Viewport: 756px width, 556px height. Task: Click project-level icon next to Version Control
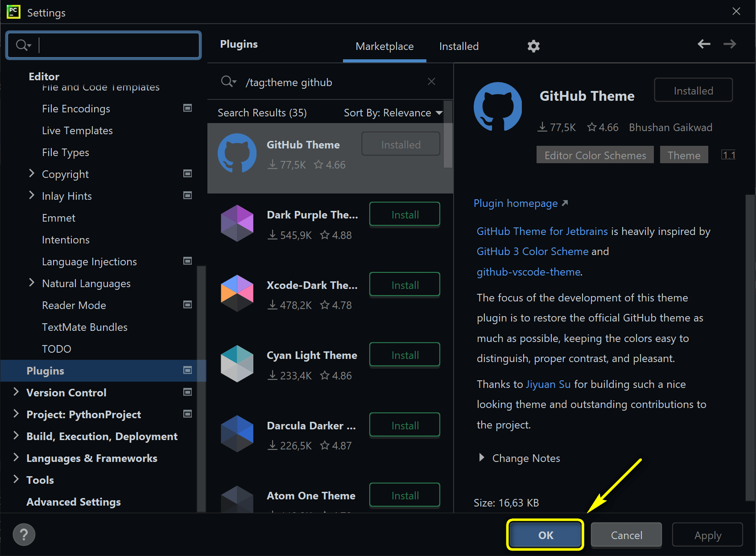(188, 392)
